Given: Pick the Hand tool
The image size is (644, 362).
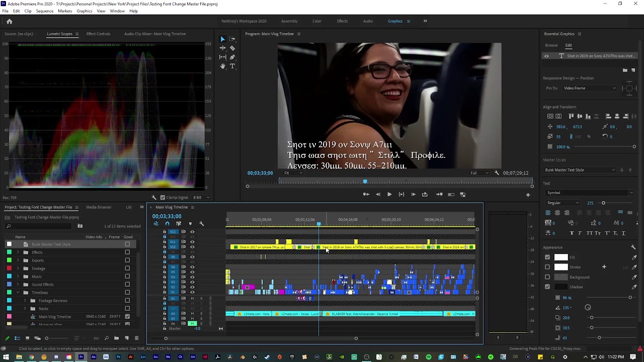Looking at the screenshot, I should click(x=222, y=66).
